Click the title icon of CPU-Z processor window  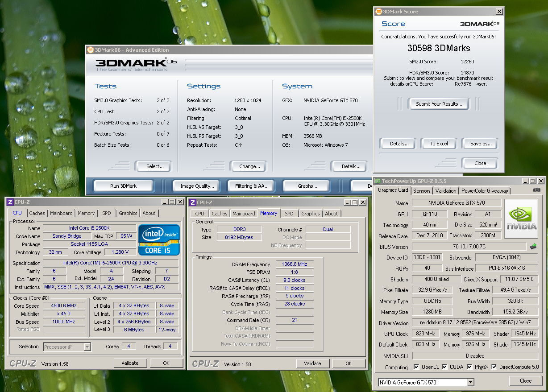[x=10, y=202]
